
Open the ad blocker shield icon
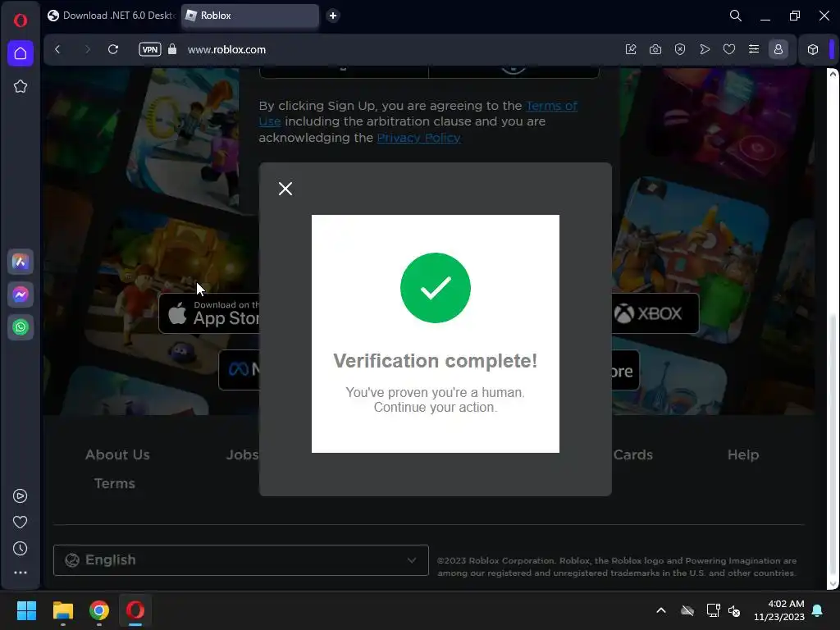pyautogui.click(x=680, y=49)
